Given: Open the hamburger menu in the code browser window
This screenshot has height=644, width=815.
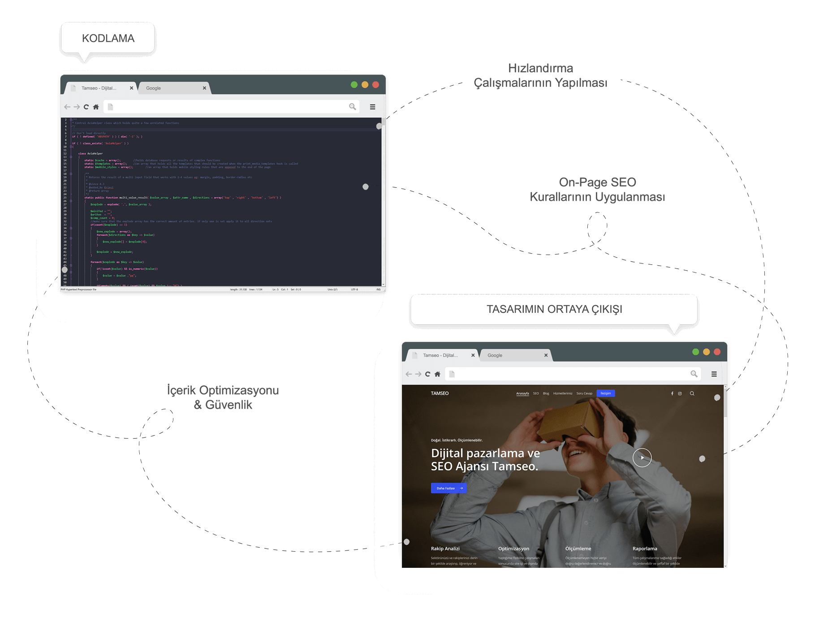Looking at the screenshot, I should pyautogui.click(x=372, y=107).
